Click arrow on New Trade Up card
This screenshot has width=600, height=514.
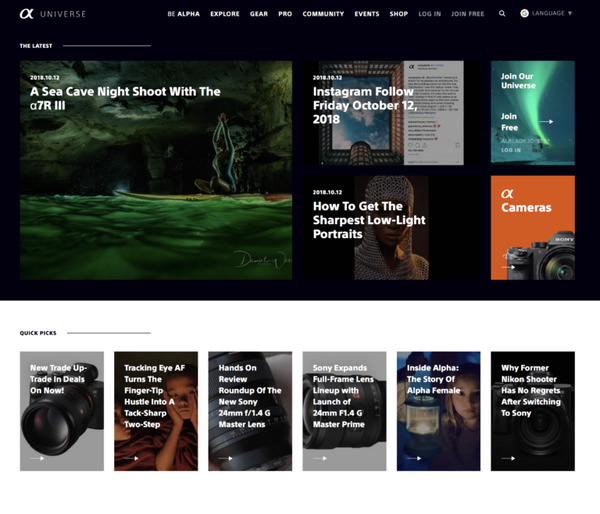pos(38,458)
